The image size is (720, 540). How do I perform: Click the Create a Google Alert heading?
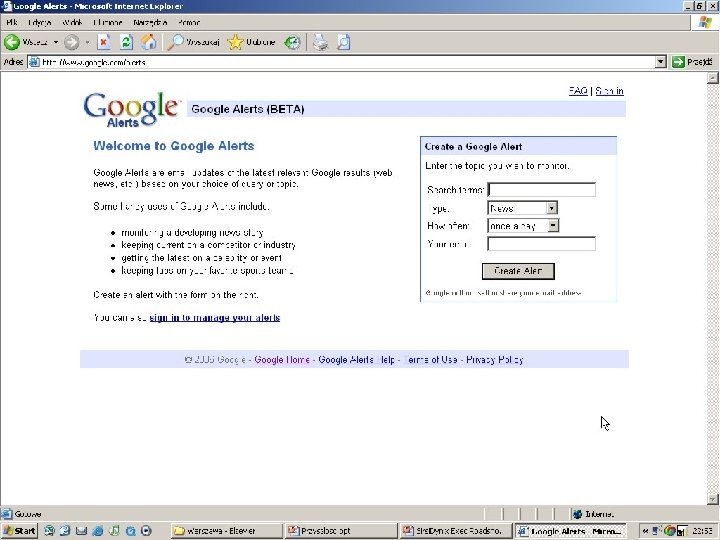point(473,147)
